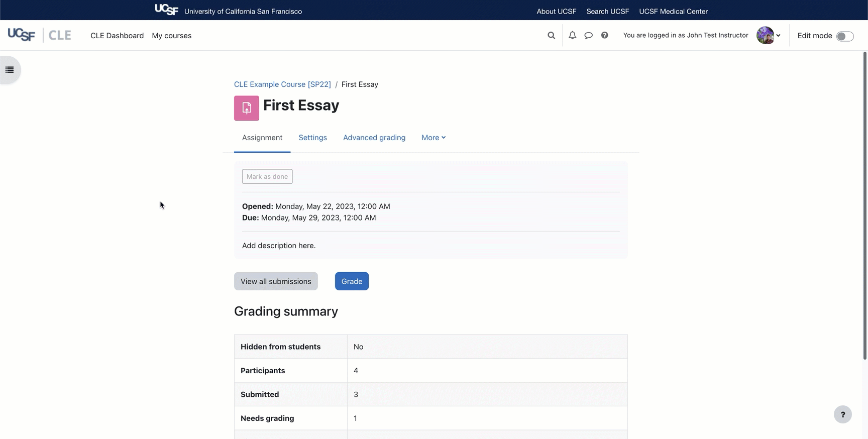The image size is (868, 439).
Task: Click View all submissions button
Action: click(276, 281)
